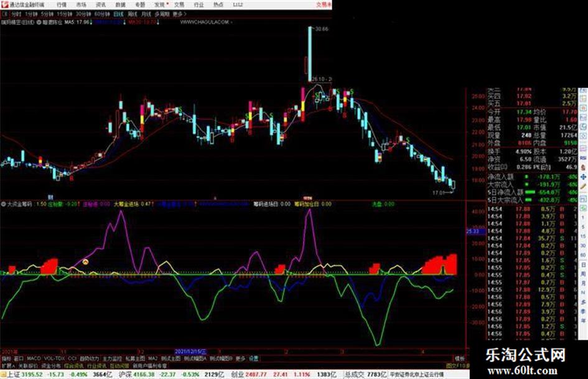The height and width of the screenshot is (379, 588).
Task: Click the red 交易 button at top right
Action: (324, 5)
